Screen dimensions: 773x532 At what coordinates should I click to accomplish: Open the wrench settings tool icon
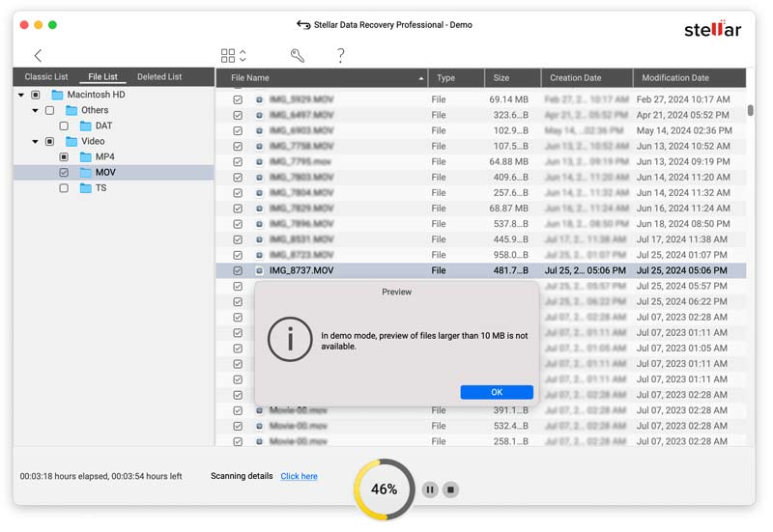(298, 56)
